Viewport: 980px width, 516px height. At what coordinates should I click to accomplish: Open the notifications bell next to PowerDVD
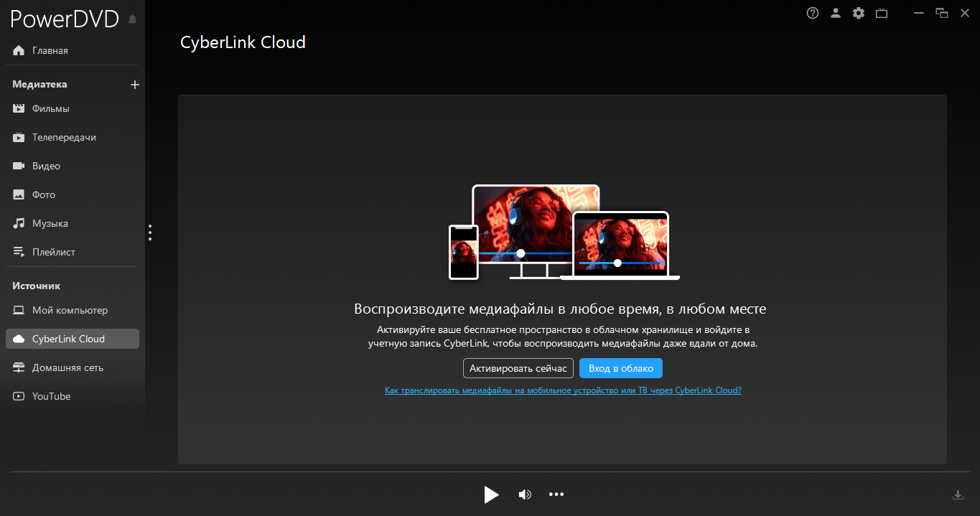(x=132, y=19)
